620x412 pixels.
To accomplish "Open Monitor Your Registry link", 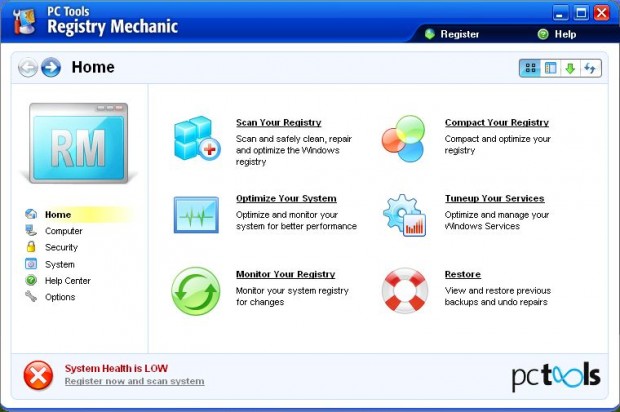I will (285, 274).
